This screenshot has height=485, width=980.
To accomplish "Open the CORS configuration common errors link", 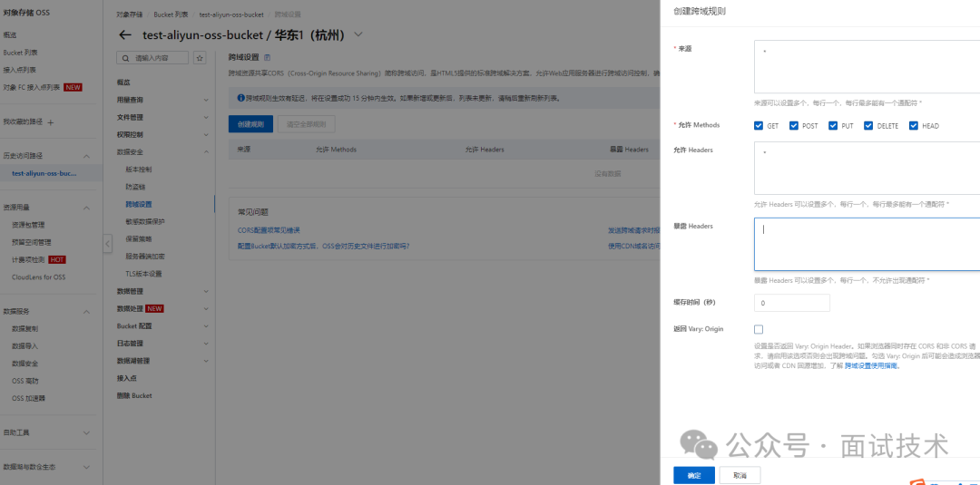I will tap(269, 229).
